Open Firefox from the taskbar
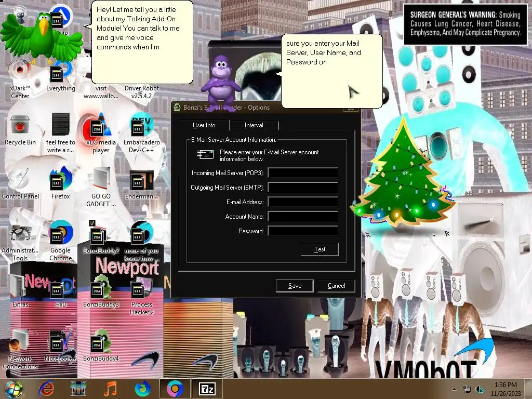This screenshot has height=399, width=532. (142, 389)
